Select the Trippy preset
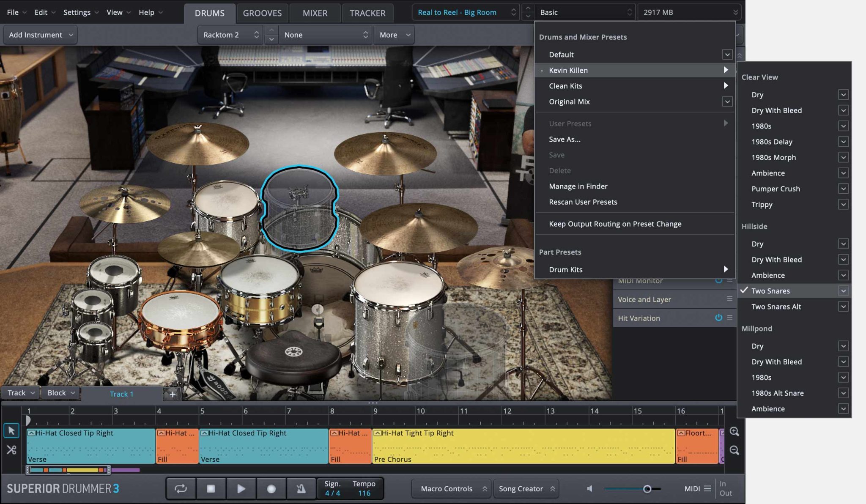The width and height of the screenshot is (866, 504). (762, 204)
